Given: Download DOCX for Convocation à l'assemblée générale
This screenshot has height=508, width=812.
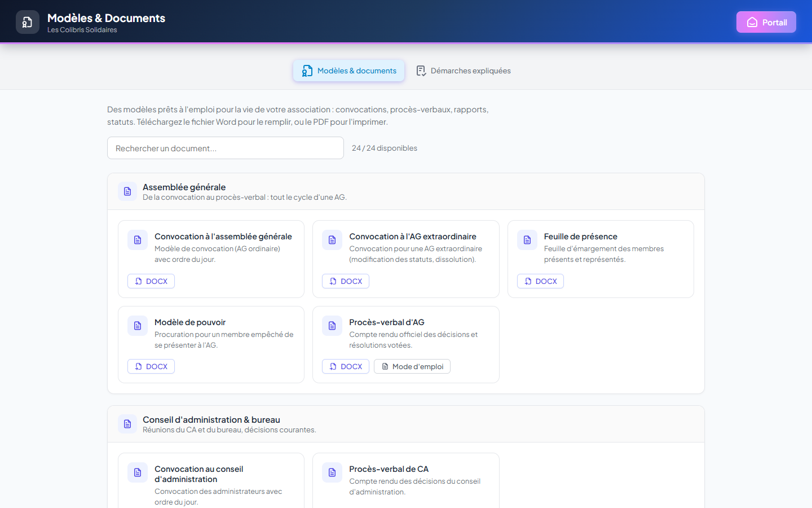Looking at the screenshot, I should 151,281.
